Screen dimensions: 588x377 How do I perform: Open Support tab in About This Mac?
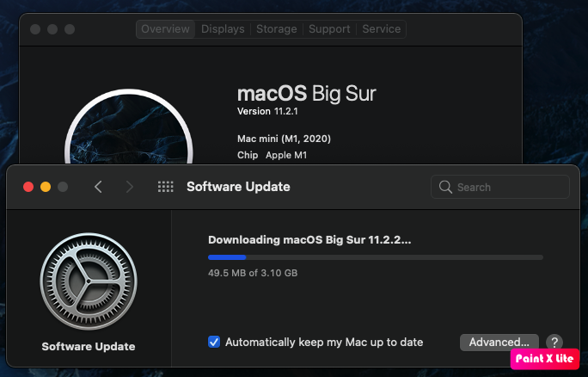[x=329, y=29]
